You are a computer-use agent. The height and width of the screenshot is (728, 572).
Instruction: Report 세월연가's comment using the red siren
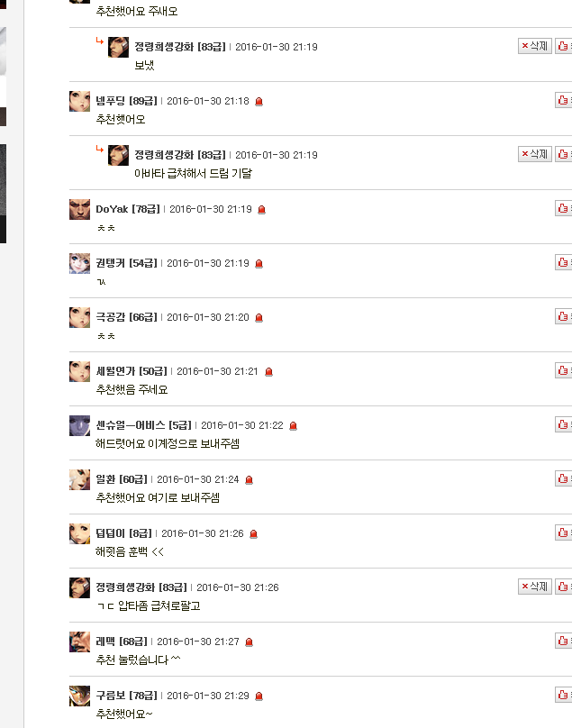coord(268,371)
